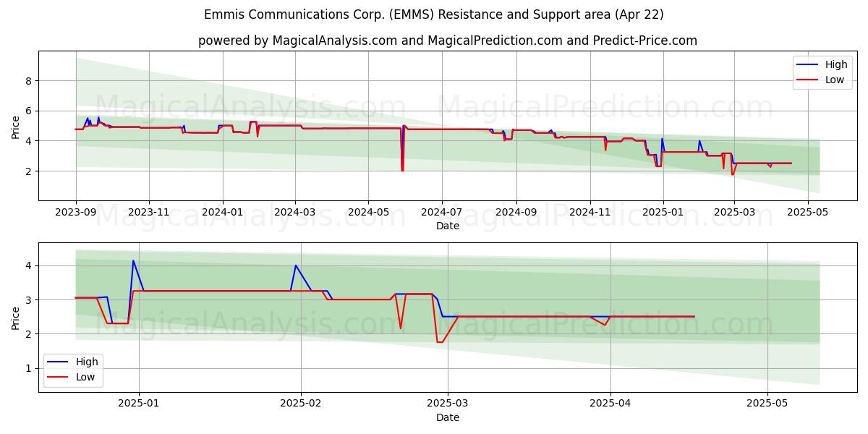
Task: Click the '2023-09' tick label on the top chart
Action: (76, 213)
